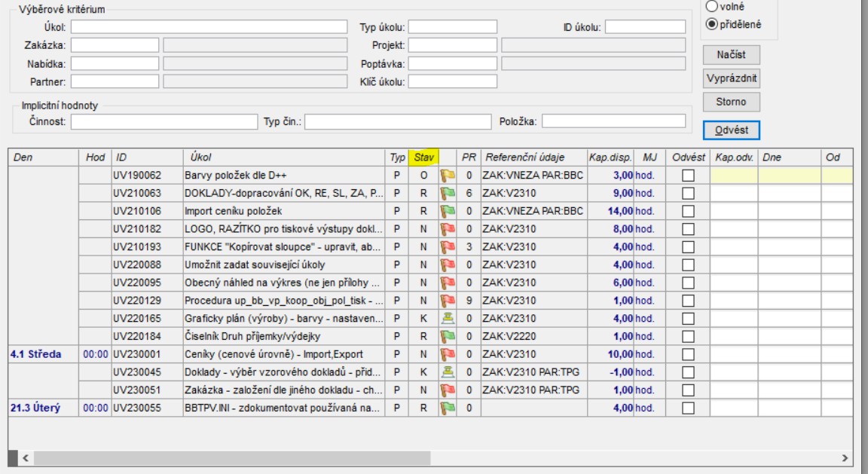Click the Kap.disp. column header
This screenshot has height=474, width=868.
[610, 157]
